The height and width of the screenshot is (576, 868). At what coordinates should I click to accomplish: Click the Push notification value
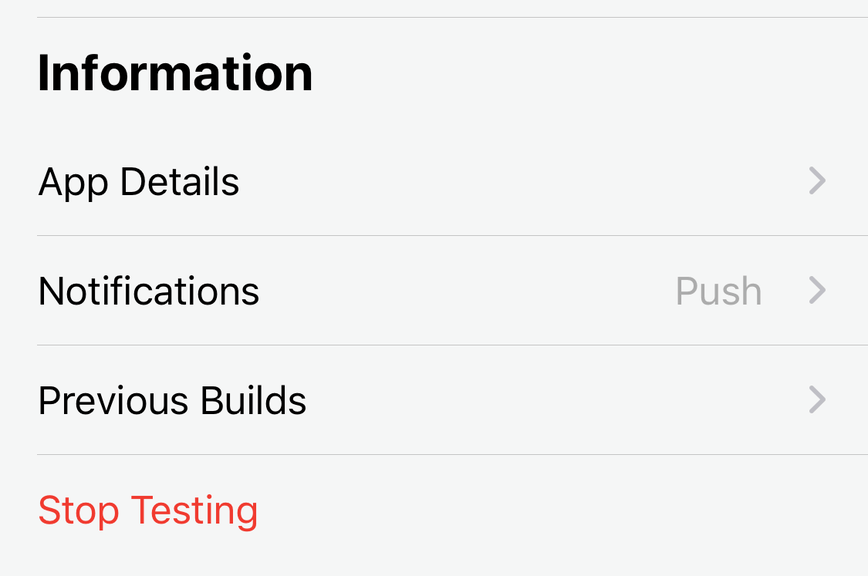(718, 291)
